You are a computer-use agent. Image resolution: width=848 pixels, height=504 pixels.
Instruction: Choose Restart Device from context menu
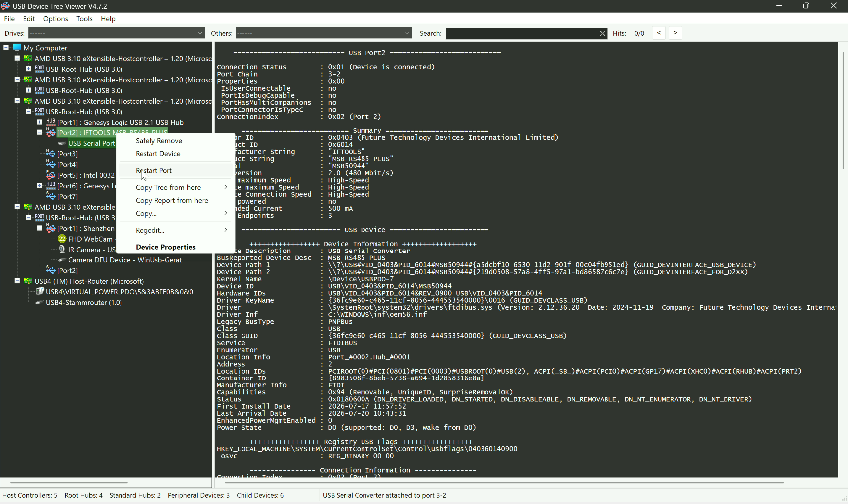(x=175, y=154)
